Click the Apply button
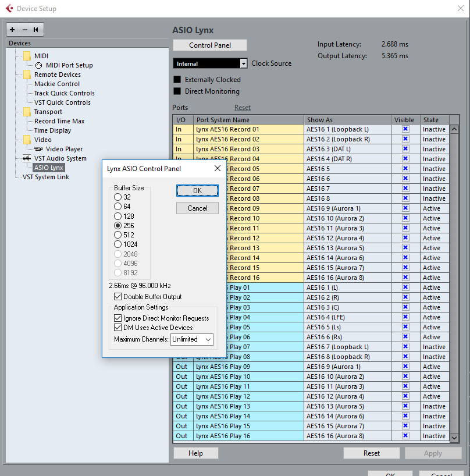Screen dimensions: 470x476 pos(433,453)
